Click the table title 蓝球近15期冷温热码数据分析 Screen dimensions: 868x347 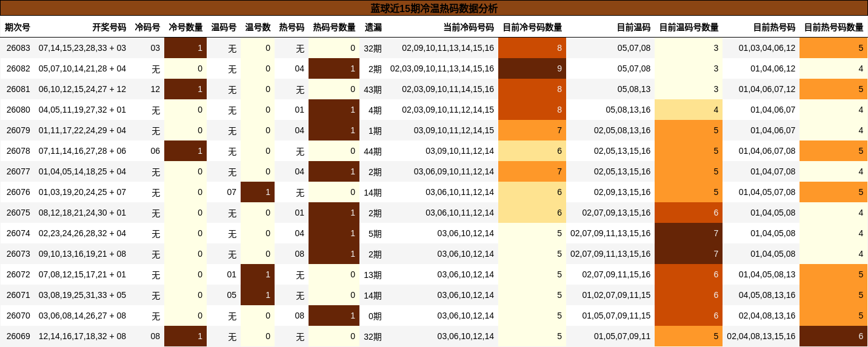(434, 8)
